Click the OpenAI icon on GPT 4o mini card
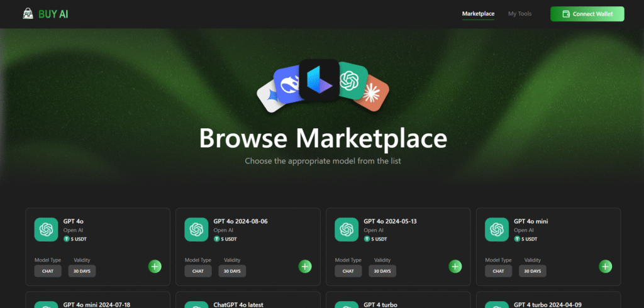The image size is (644, 308). [x=497, y=229]
